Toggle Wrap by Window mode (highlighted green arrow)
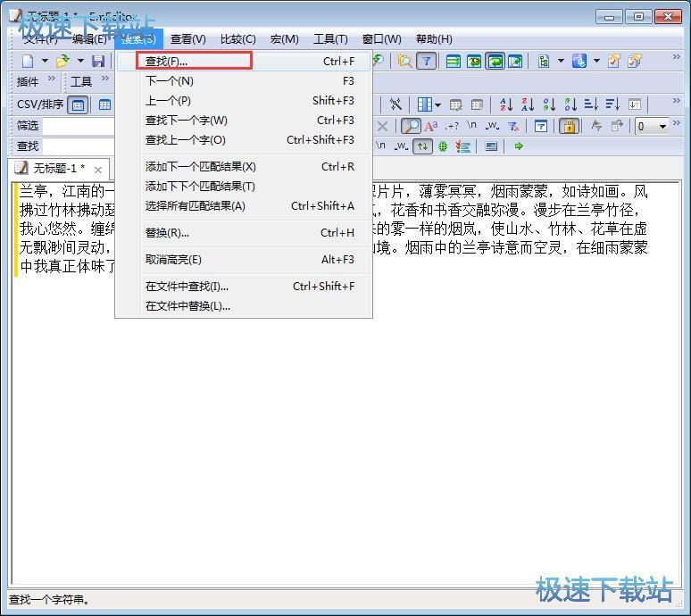 point(495,61)
